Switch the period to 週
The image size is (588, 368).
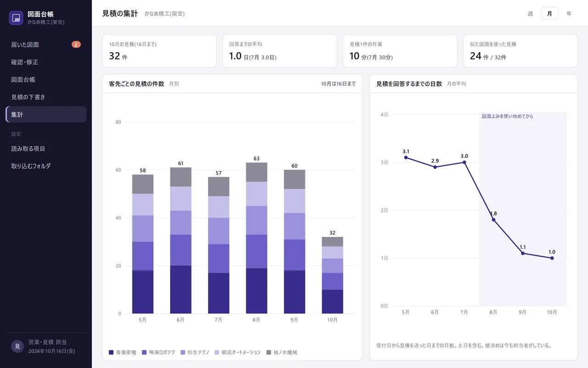click(530, 14)
